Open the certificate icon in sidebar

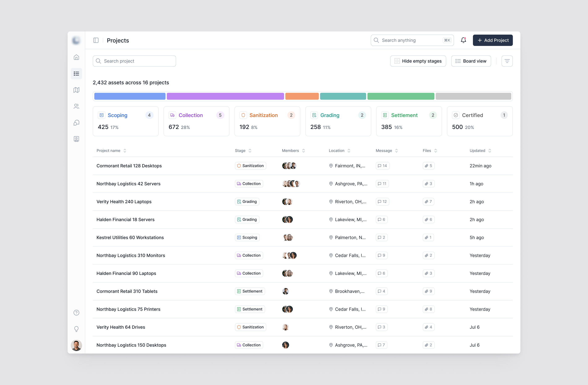pyautogui.click(x=76, y=139)
